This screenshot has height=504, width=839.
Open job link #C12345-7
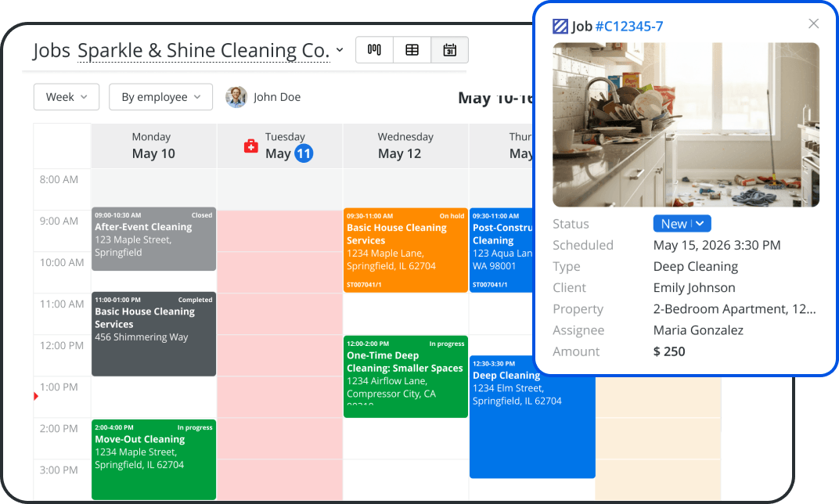click(x=628, y=26)
